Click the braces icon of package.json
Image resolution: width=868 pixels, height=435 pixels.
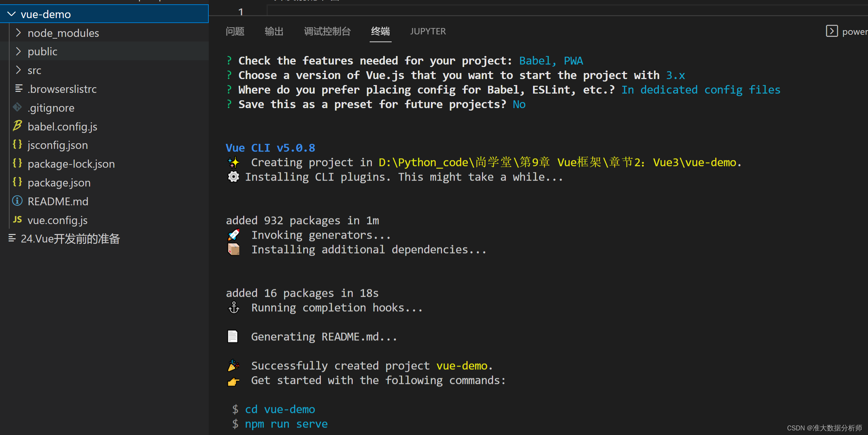[x=17, y=182]
